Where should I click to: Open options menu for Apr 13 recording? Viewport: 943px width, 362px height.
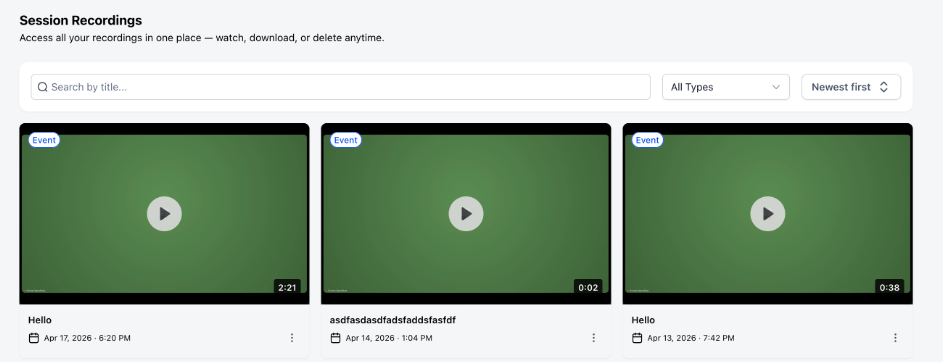pyautogui.click(x=895, y=338)
